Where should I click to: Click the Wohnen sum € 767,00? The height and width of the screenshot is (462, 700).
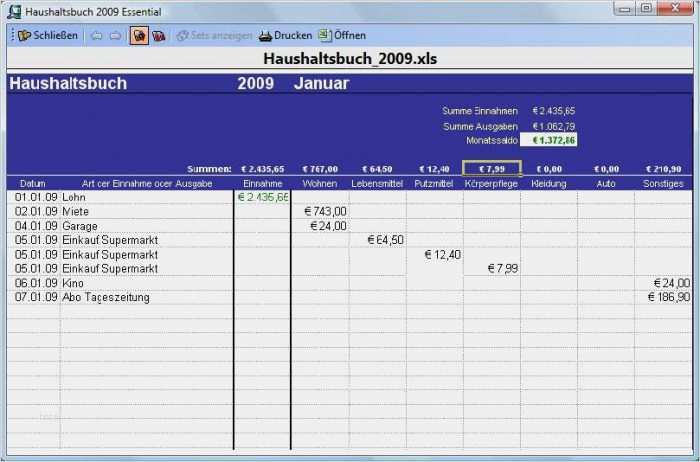point(320,169)
